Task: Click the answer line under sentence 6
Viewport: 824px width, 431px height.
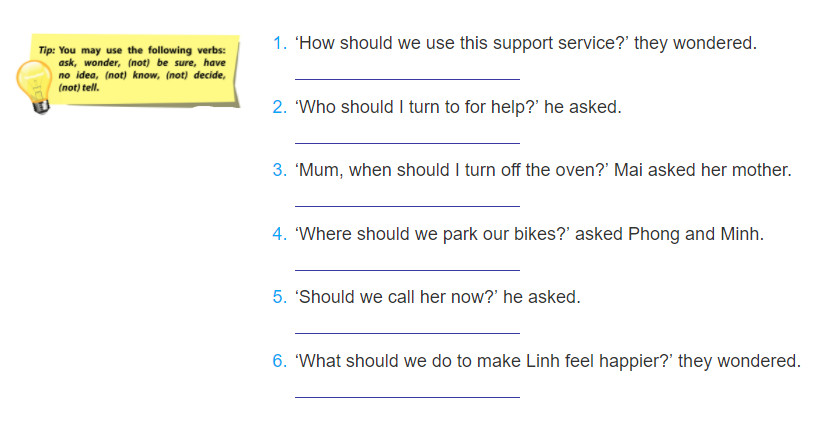Action: pos(407,397)
